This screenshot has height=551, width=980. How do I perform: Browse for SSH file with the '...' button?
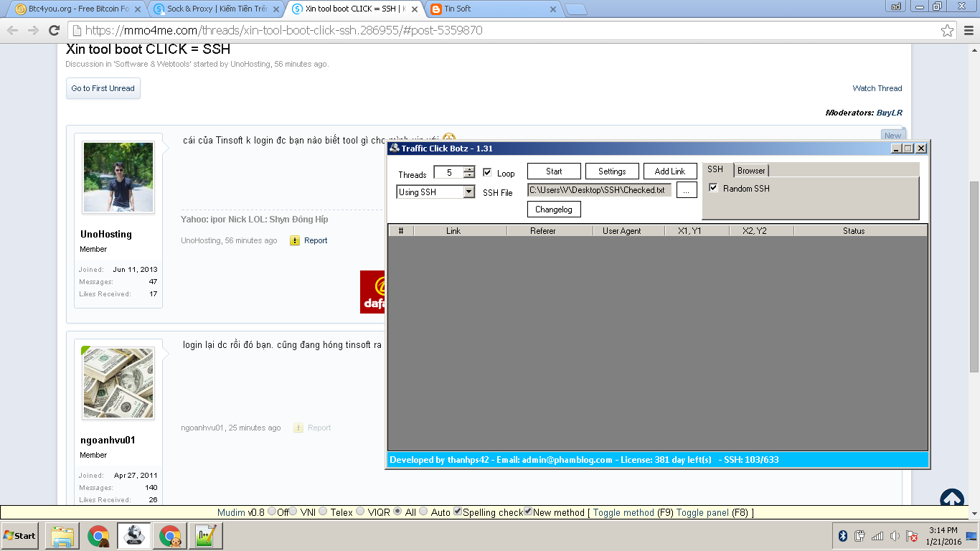(687, 191)
